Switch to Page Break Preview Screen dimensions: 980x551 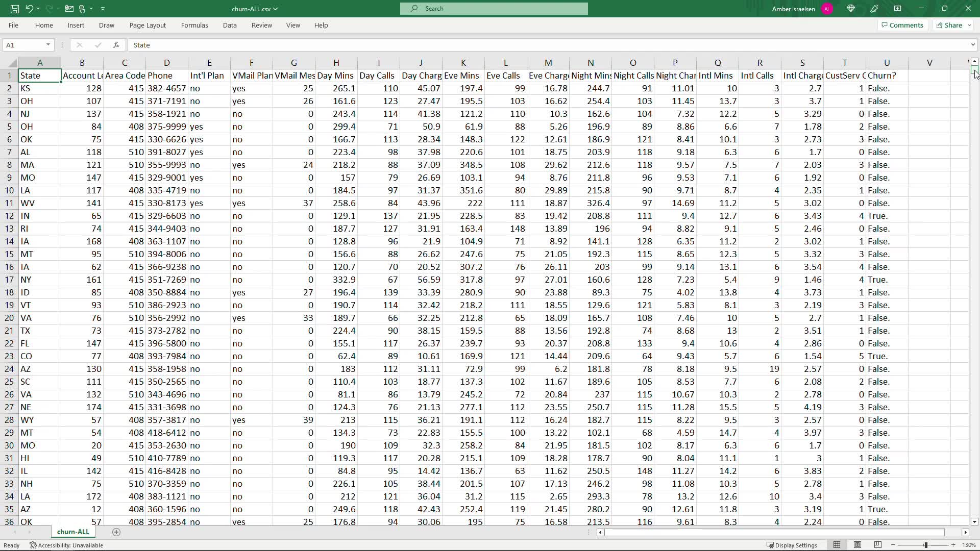point(878,545)
